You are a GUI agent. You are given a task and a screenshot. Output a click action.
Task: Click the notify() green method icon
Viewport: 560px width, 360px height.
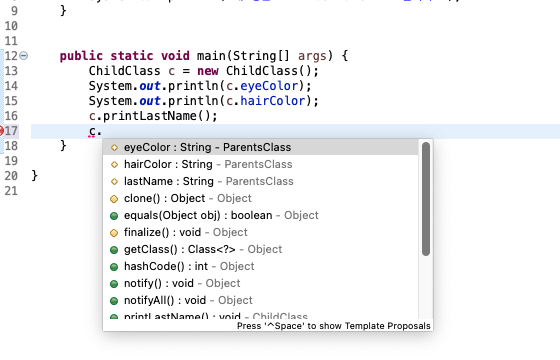point(114,284)
